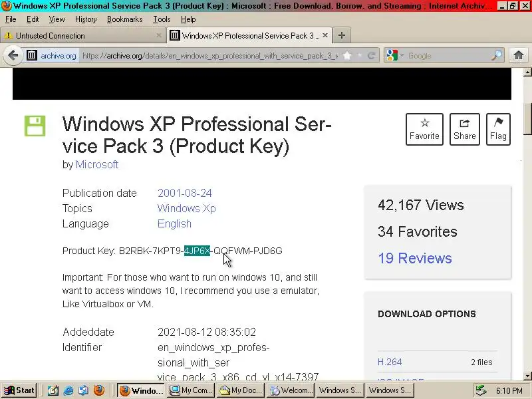Open the Tools menu
The width and height of the screenshot is (532, 399).
click(x=162, y=19)
